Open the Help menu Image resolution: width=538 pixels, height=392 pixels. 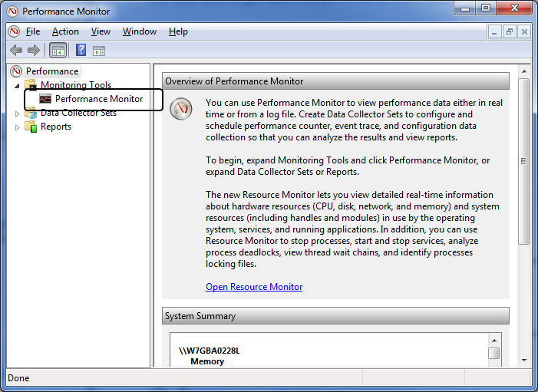coord(178,31)
